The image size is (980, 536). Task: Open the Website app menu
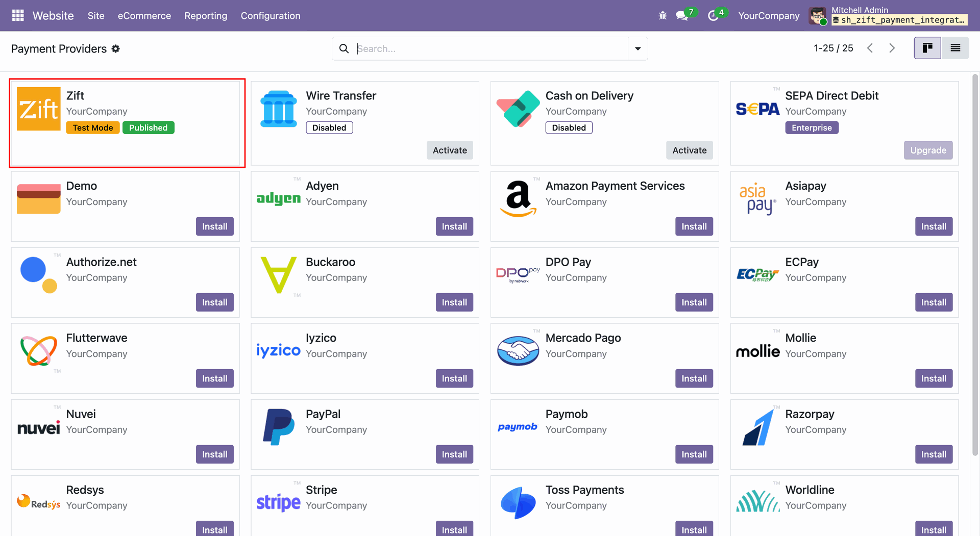[53, 16]
